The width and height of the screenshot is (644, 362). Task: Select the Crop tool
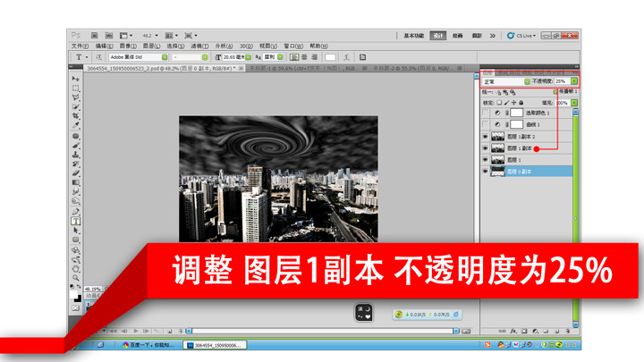[x=75, y=115]
